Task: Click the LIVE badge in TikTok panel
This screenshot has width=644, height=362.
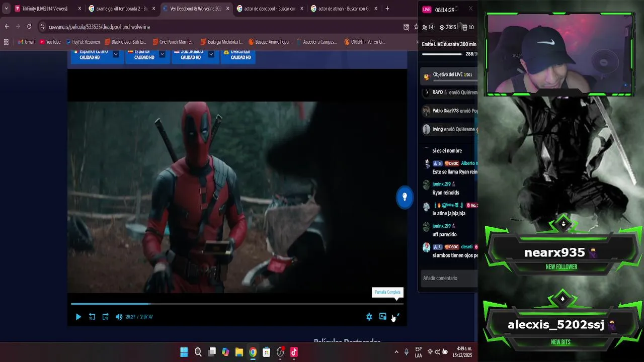Action: [427, 10]
